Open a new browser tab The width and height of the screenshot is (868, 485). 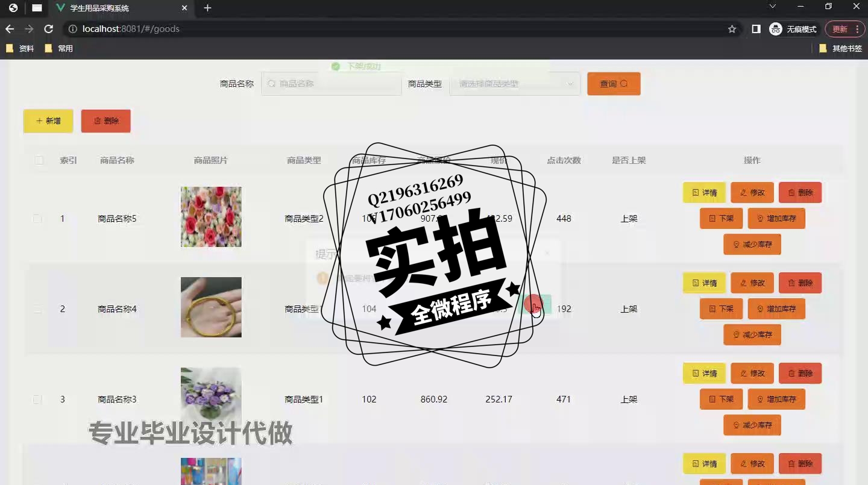pyautogui.click(x=207, y=8)
